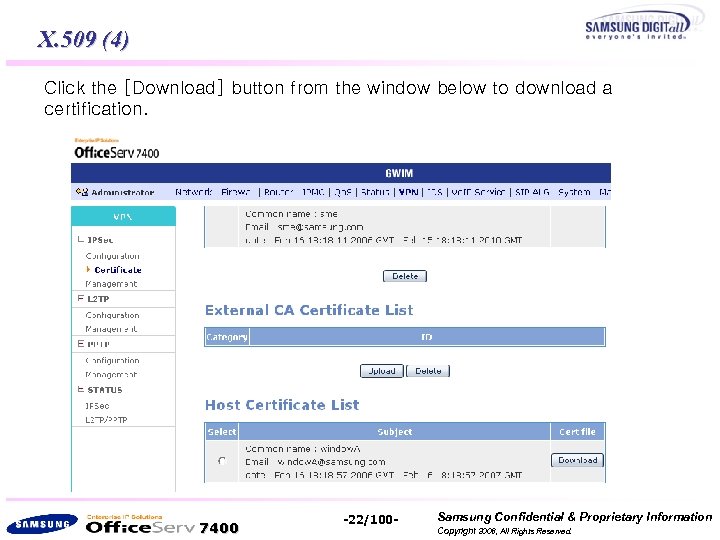Click the GWIM title bar
The width and height of the screenshot is (720, 540).
pyautogui.click(x=341, y=173)
